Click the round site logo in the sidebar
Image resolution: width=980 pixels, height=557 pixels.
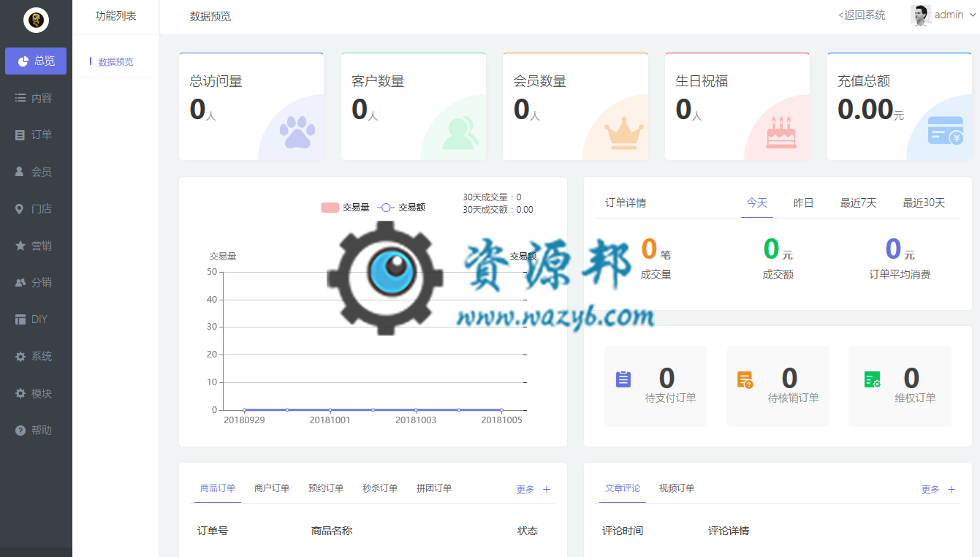click(36, 19)
